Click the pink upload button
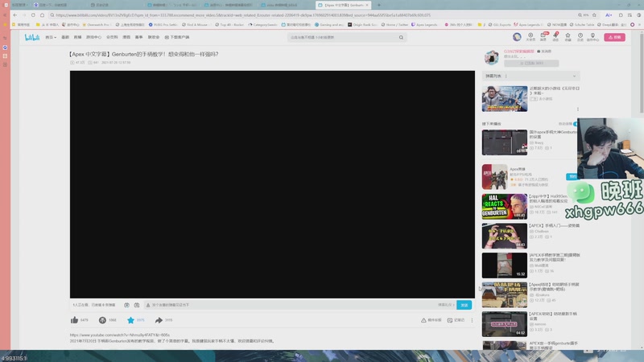 tap(614, 37)
